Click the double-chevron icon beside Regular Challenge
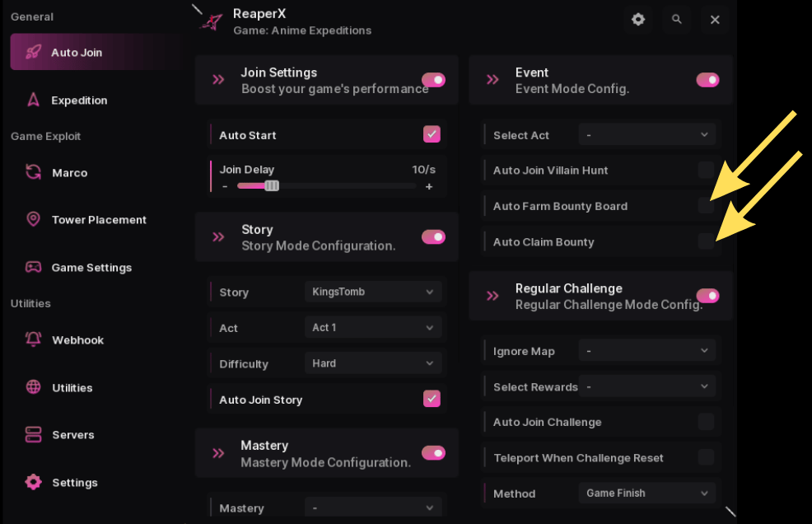 tap(492, 296)
